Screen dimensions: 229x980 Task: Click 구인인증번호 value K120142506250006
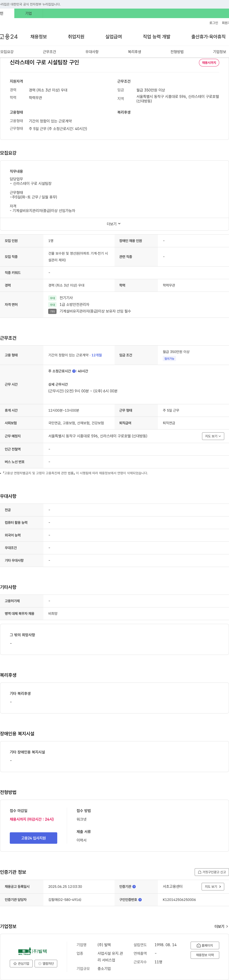tap(179, 900)
